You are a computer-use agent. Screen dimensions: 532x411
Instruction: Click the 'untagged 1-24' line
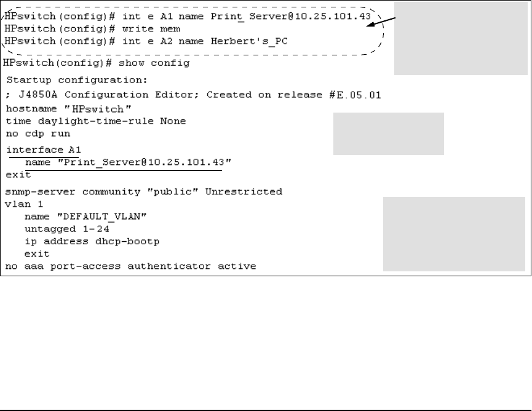click(67, 229)
